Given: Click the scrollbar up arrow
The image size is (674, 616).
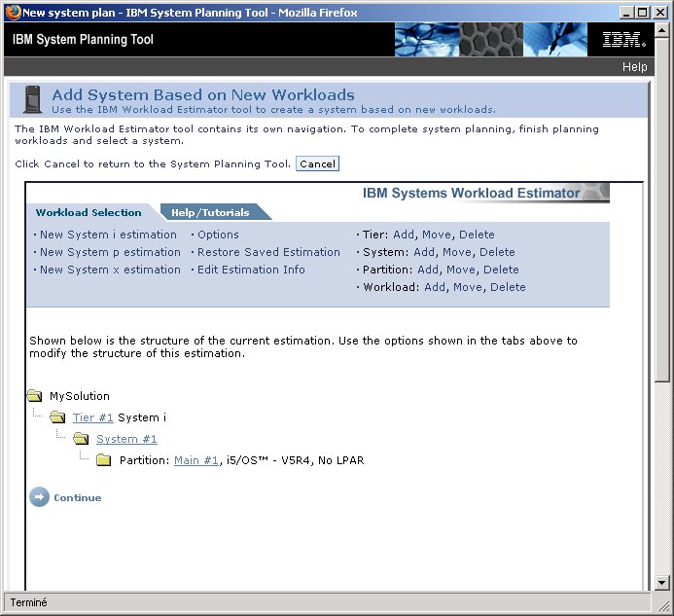Looking at the screenshot, I should click(x=662, y=30).
